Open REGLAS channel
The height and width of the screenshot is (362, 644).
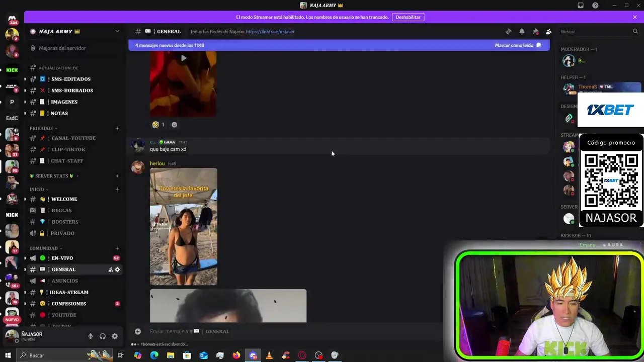pos(61,211)
